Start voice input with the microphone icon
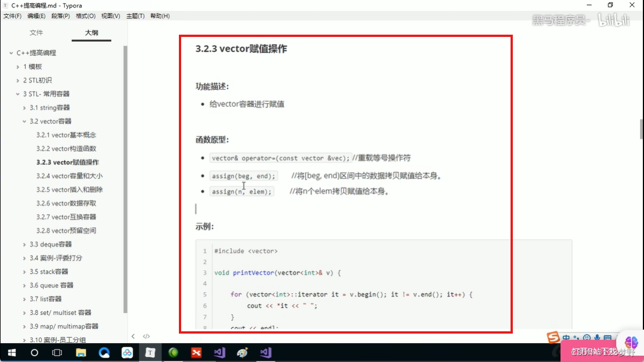The image size is (644, 362). pyautogui.click(x=597, y=338)
